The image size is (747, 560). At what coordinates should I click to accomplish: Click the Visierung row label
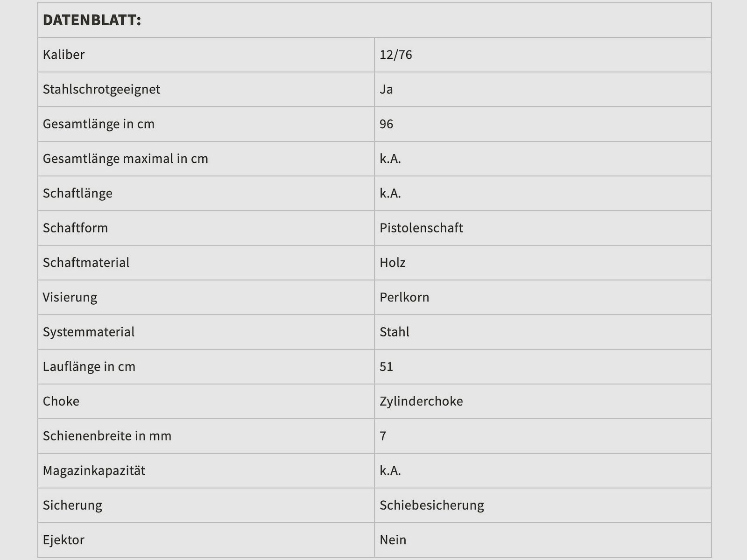(70, 297)
